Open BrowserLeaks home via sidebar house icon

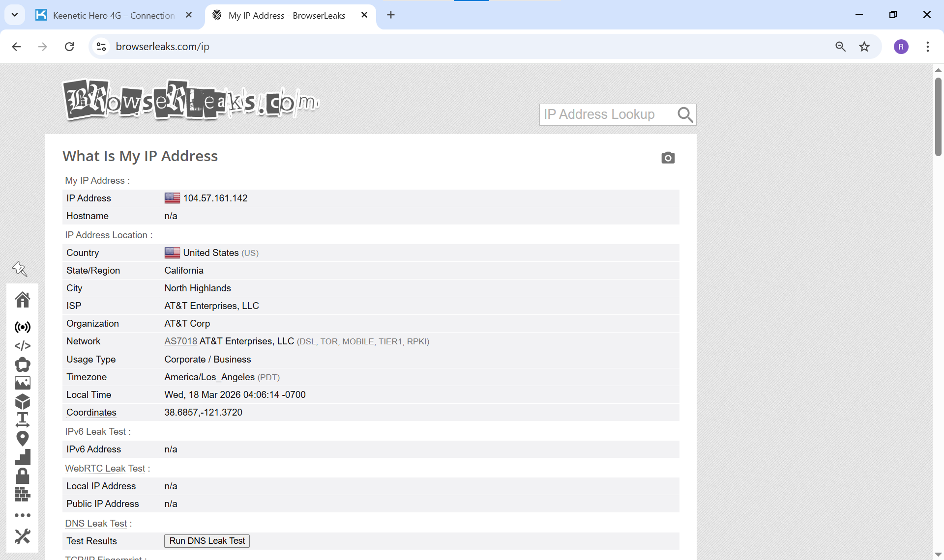click(23, 300)
